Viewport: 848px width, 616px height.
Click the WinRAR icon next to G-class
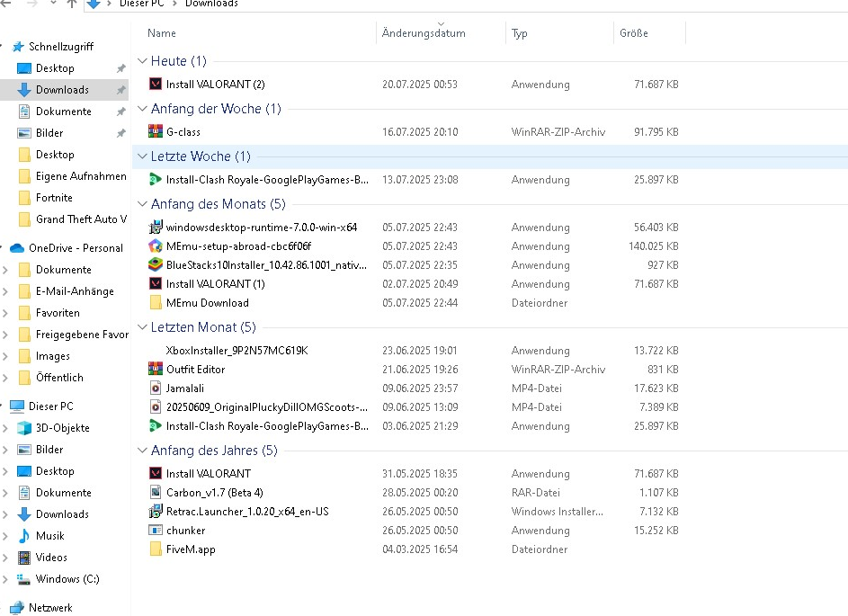[156, 131]
